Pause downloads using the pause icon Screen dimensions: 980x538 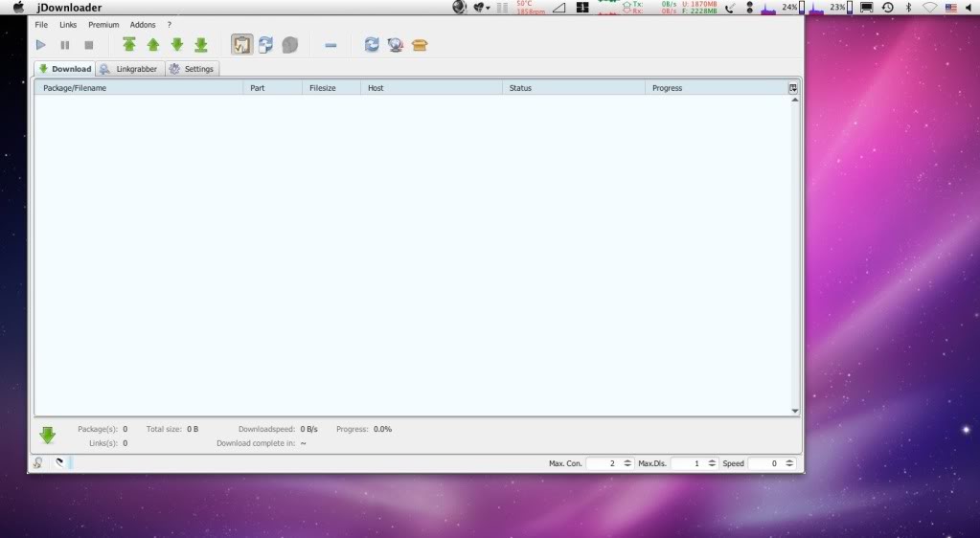click(64, 45)
